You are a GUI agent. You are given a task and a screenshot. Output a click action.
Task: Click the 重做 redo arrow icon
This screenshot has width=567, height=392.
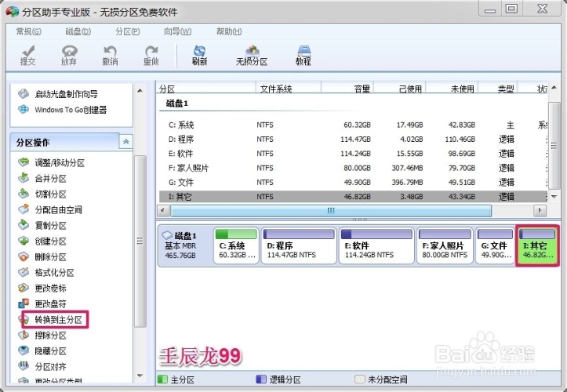click(x=151, y=55)
